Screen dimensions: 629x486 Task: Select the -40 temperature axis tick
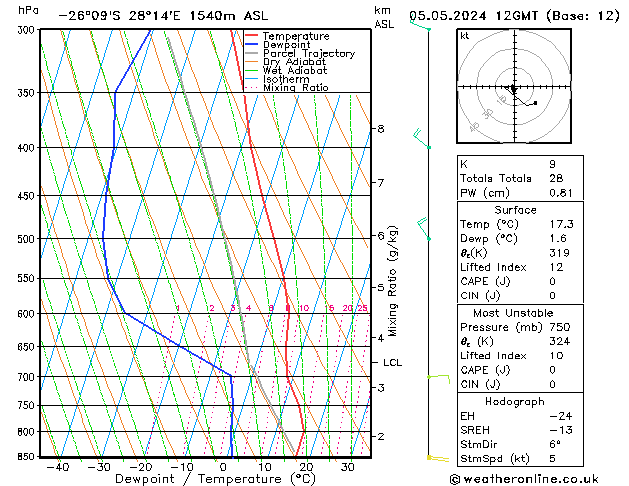(58, 467)
